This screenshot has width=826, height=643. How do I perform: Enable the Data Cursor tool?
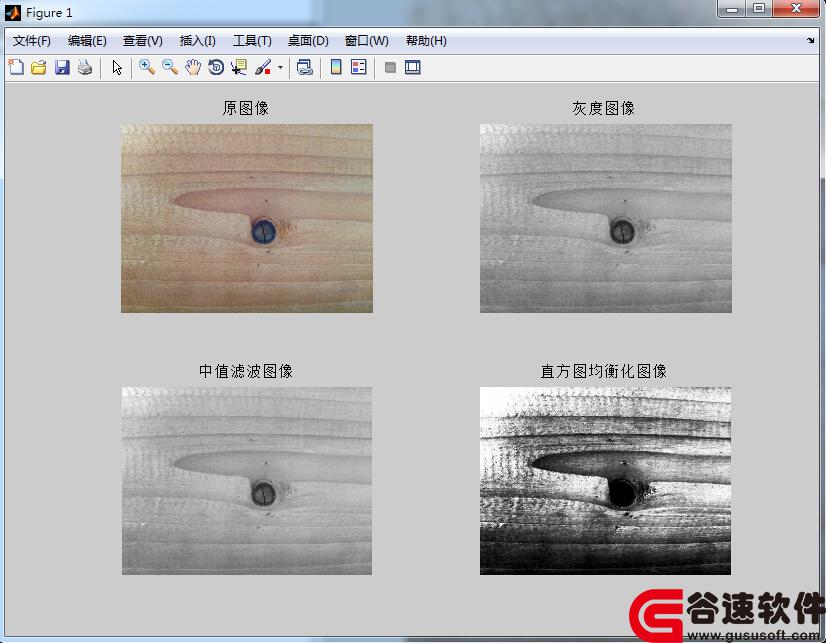239,67
